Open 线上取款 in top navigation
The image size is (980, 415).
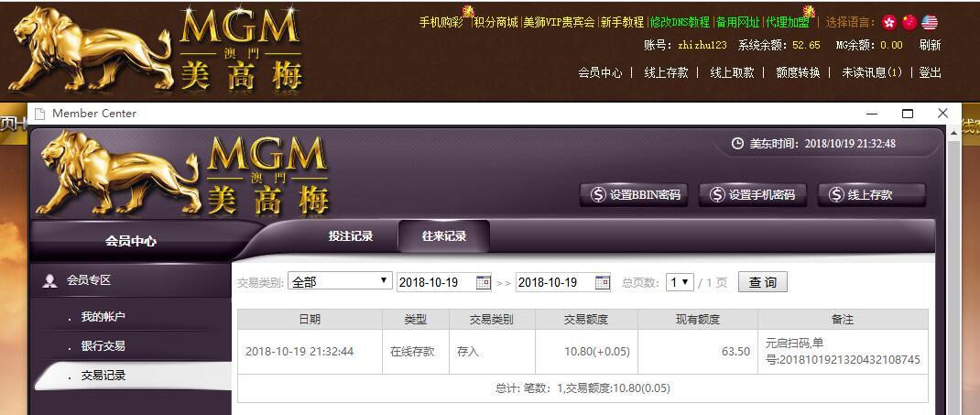pos(732,72)
